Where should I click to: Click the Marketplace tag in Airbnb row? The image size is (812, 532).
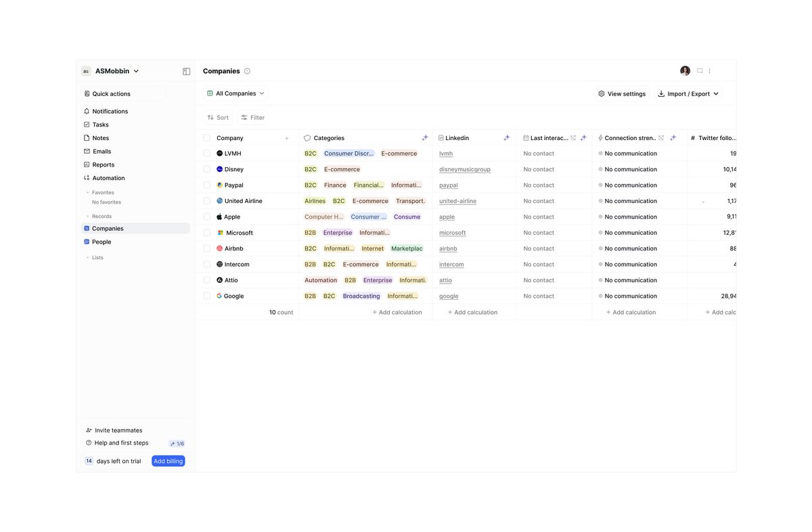pyautogui.click(x=407, y=248)
